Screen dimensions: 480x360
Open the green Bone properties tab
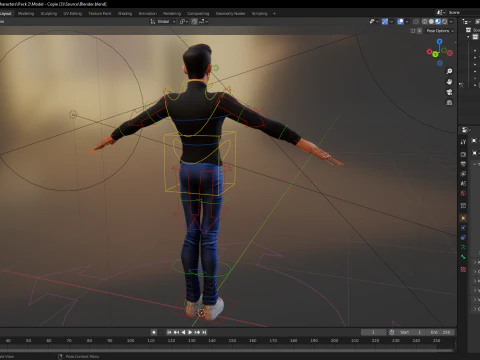[x=463, y=256]
